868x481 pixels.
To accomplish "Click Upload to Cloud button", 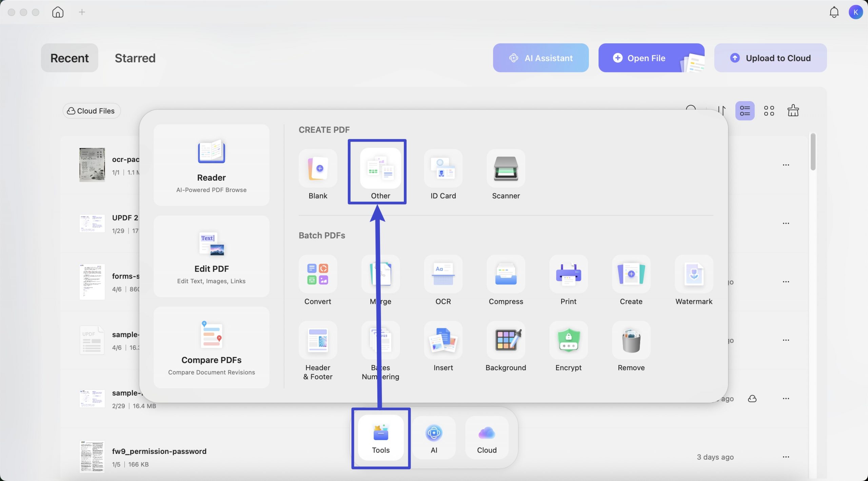I will coord(770,58).
